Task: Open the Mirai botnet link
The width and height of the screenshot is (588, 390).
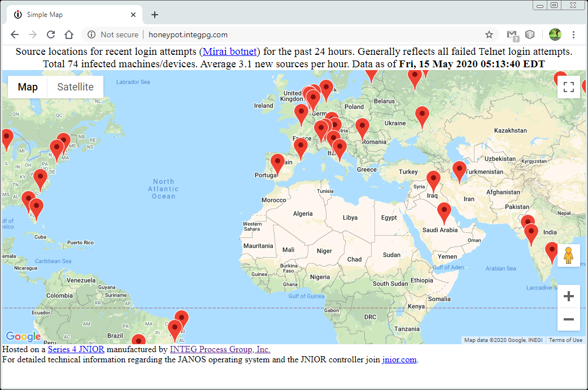Action: [229, 51]
